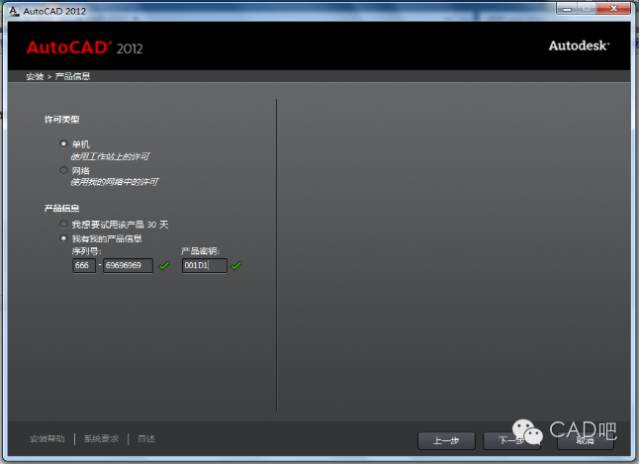The width and height of the screenshot is (640, 464).
Task: Click the 序列号 serial number label
Action: point(87,251)
